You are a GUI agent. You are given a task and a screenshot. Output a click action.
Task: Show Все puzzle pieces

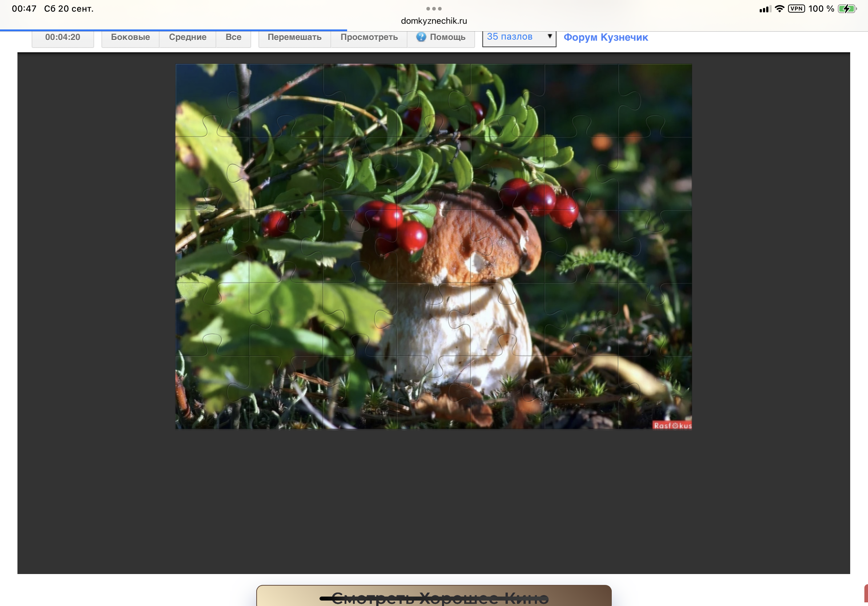(x=233, y=37)
